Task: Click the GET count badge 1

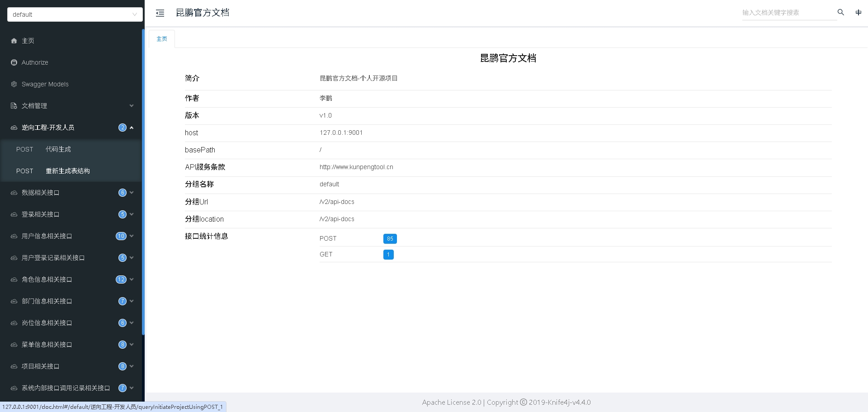Action: point(388,255)
